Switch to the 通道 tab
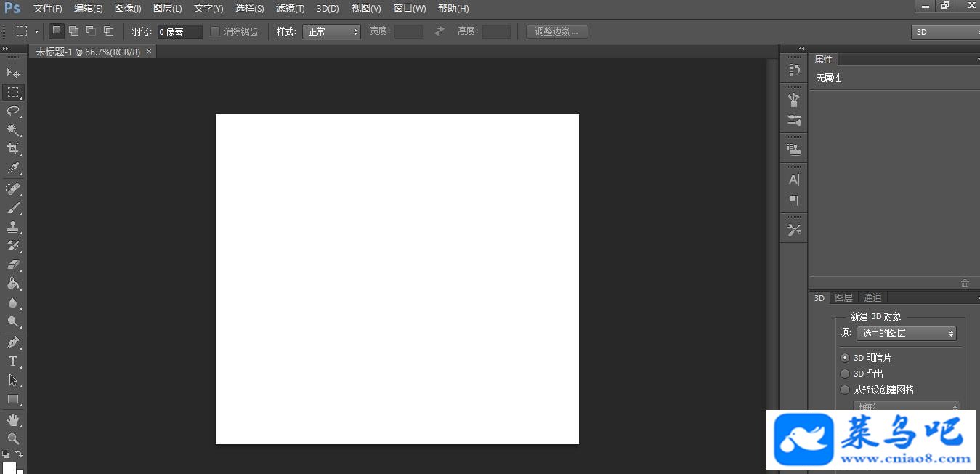The width and height of the screenshot is (980, 474). (872, 297)
